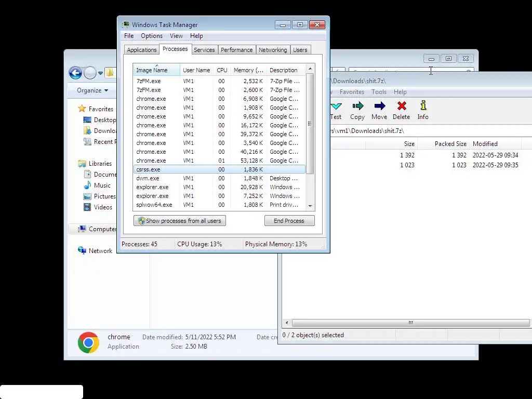
Task: Select 7-Zip row modified 2022-05-29 09:35
Action: point(430,165)
